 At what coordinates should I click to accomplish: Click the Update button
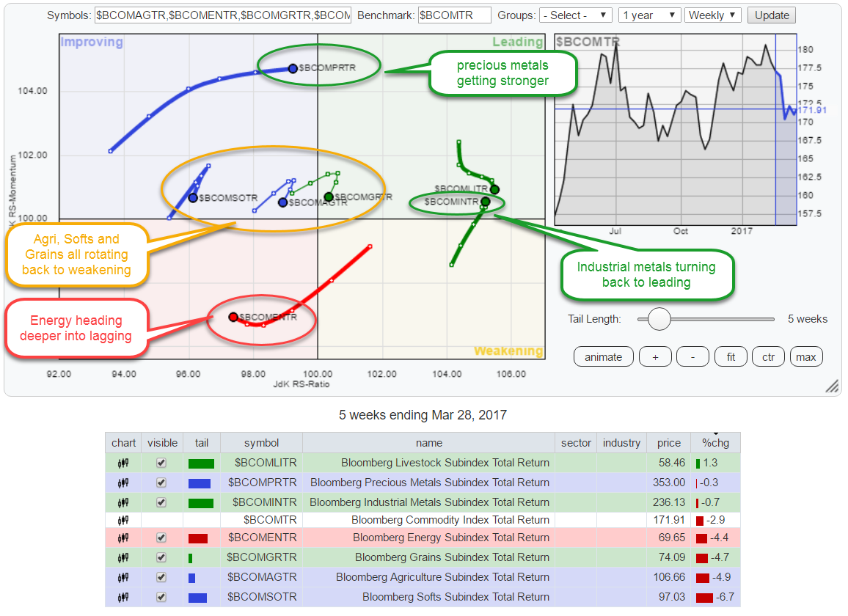coord(772,15)
